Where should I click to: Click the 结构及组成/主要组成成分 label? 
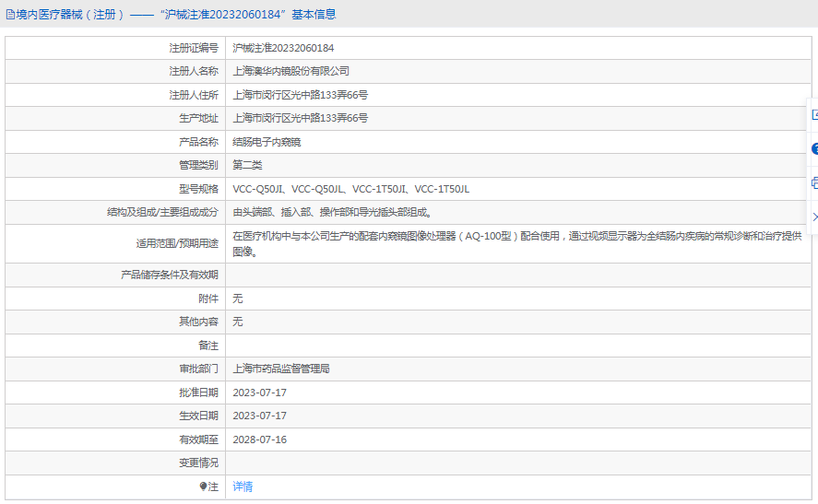[162, 212]
